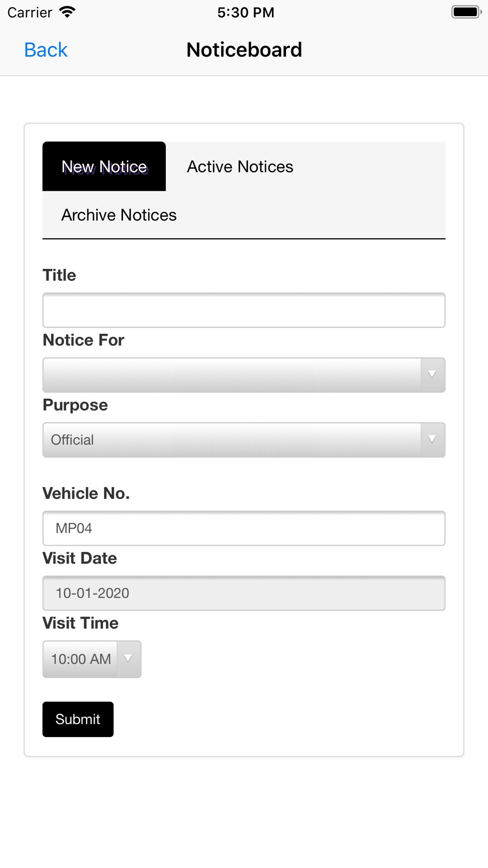
Task: Open the Purpose dropdown showing Official
Action: click(244, 440)
